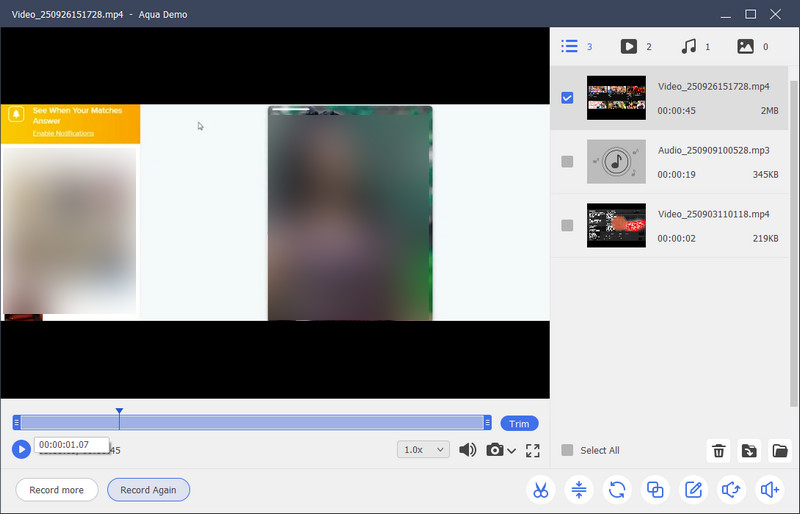Switch to the audio recordings tab
Viewport: 800px width, 514px height.
pos(688,46)
